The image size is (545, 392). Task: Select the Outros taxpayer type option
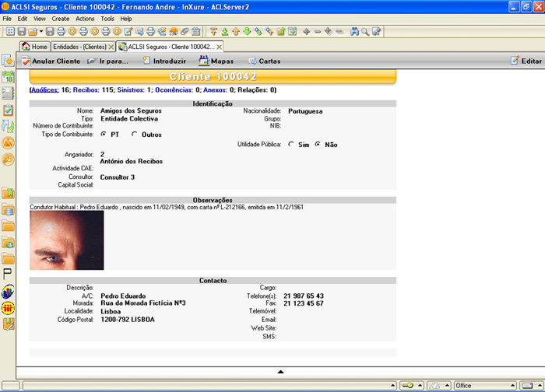pos(135,135)
